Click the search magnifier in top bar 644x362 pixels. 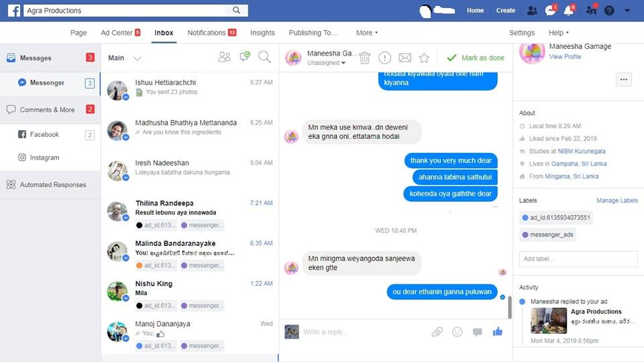point(236,10)
